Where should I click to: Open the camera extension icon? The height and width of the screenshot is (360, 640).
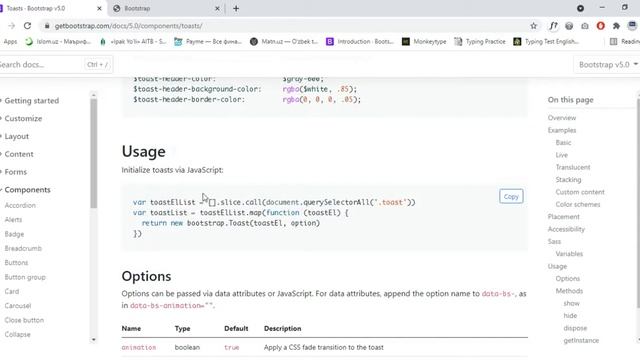tap(585, 26)
